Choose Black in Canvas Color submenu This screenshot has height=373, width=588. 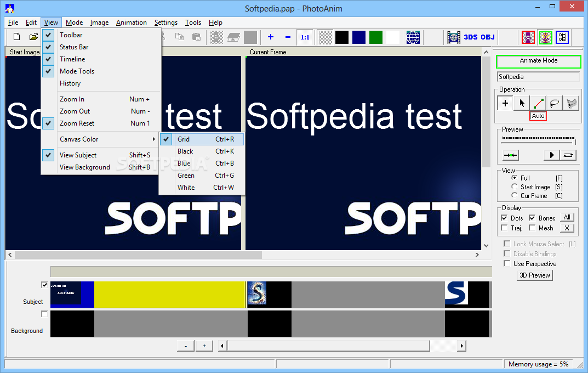pos(202,151)
